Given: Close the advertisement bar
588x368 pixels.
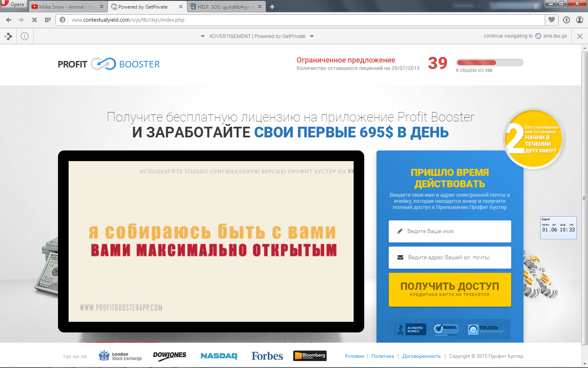Looking at the screenshot, I should pyautogui.click(x=580, y=36).
